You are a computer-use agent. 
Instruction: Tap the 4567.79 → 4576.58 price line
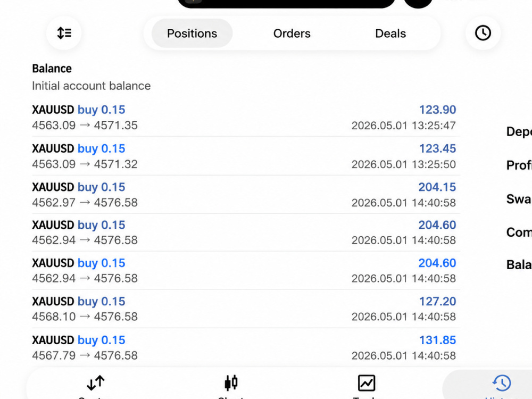tap(85, 355)
